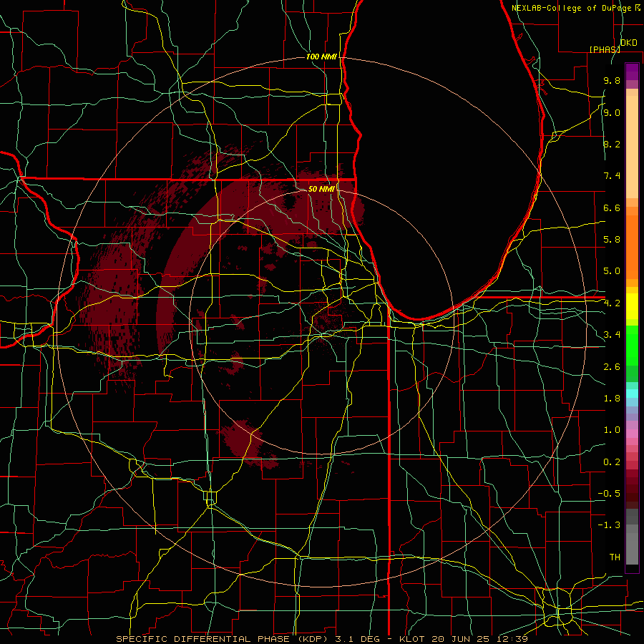This screenshot has height=644, width=644.
Task: Click the KDP product caption at bottom
Action: coord(321,639)
